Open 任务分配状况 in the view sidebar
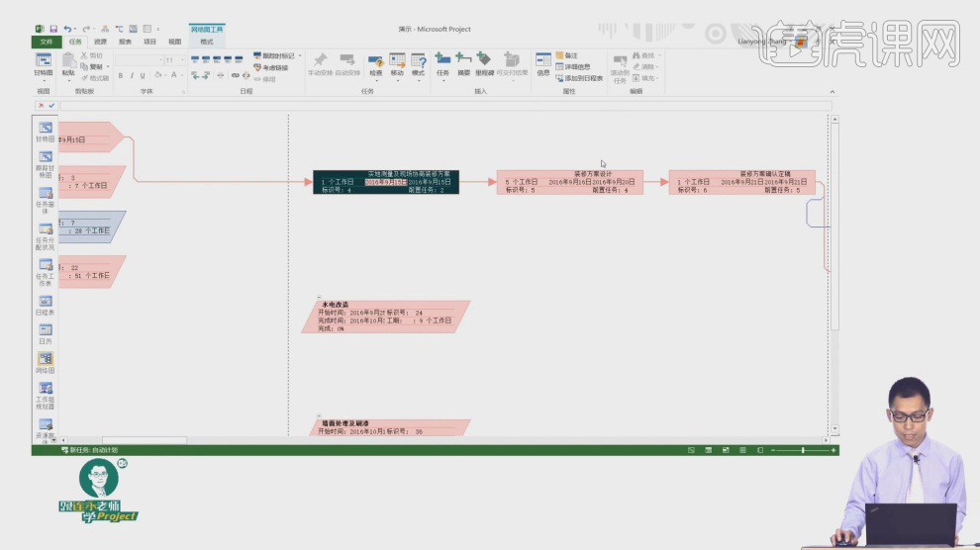 45,236
